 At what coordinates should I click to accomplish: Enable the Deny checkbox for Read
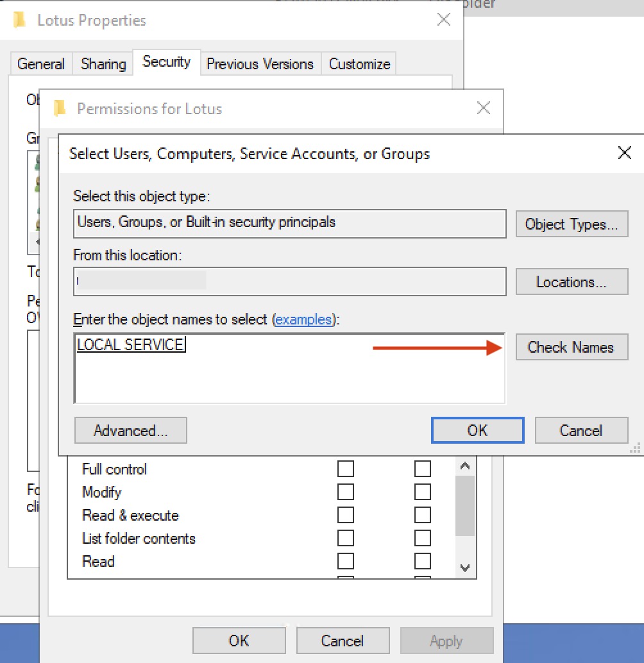pos(422,561)
